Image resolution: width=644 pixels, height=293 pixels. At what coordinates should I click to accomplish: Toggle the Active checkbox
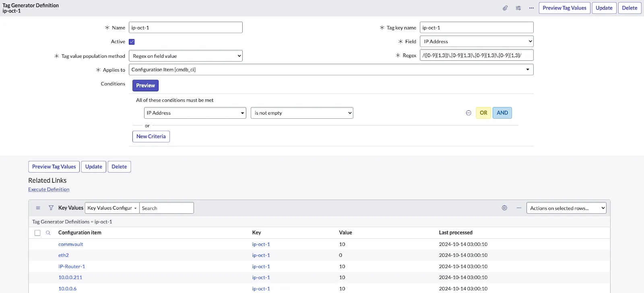[132, 42]
